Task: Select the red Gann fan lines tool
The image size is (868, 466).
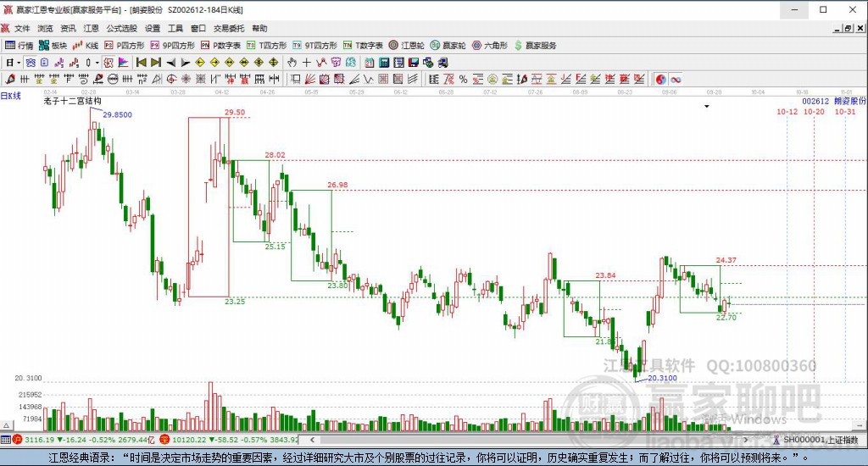Action: point(310,80)
